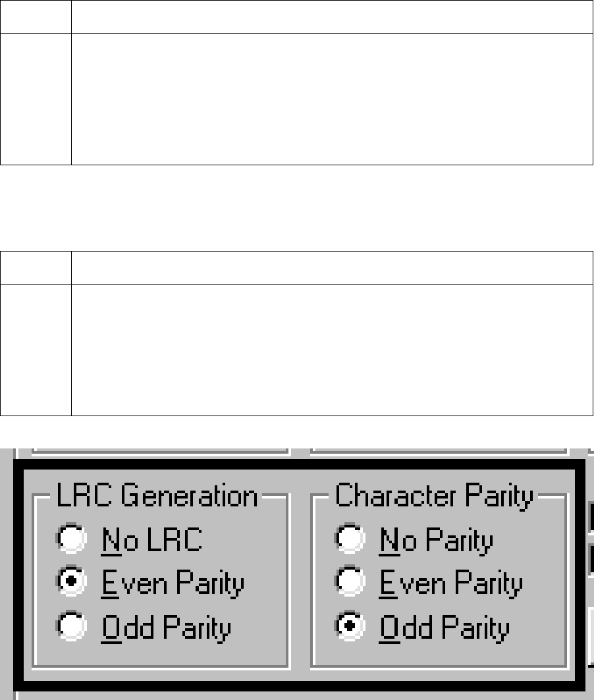Image resolution: width=594 pixels, height=700 pixels.
Task: Select No Parity under Character Parity
Action: click(x=349, y=540)
